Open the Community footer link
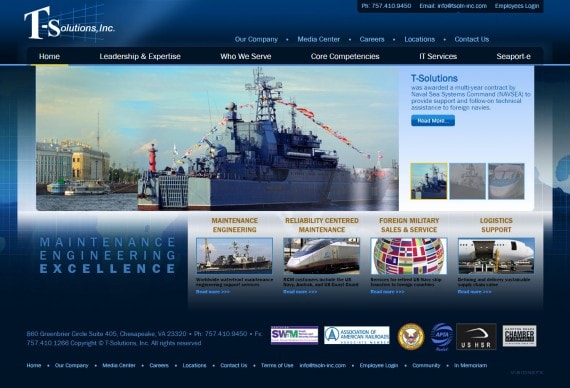 (x=426, y=365)
